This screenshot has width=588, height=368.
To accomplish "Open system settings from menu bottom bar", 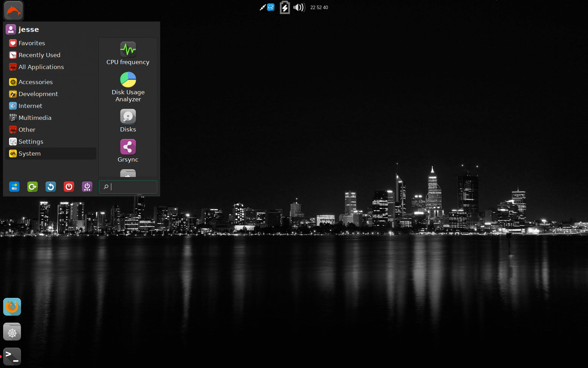I will [14, 187].
